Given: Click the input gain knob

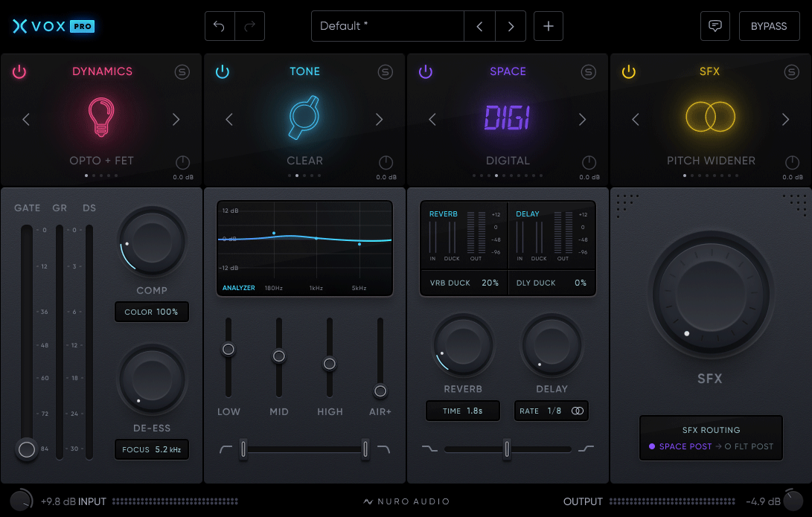Looking at the screenshot, I should [x=22, y=501].
